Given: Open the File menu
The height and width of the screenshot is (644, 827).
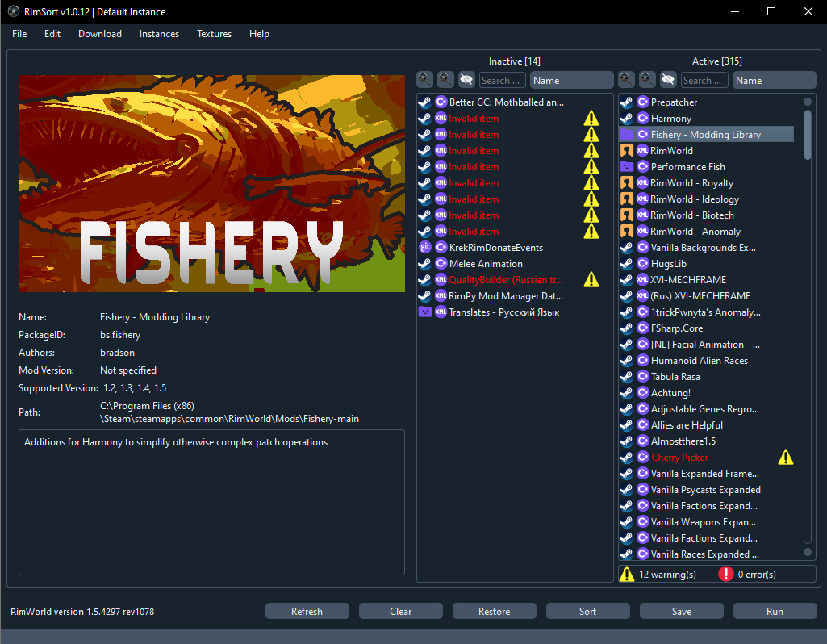Looking at the screenshot, I should [19, 34].
